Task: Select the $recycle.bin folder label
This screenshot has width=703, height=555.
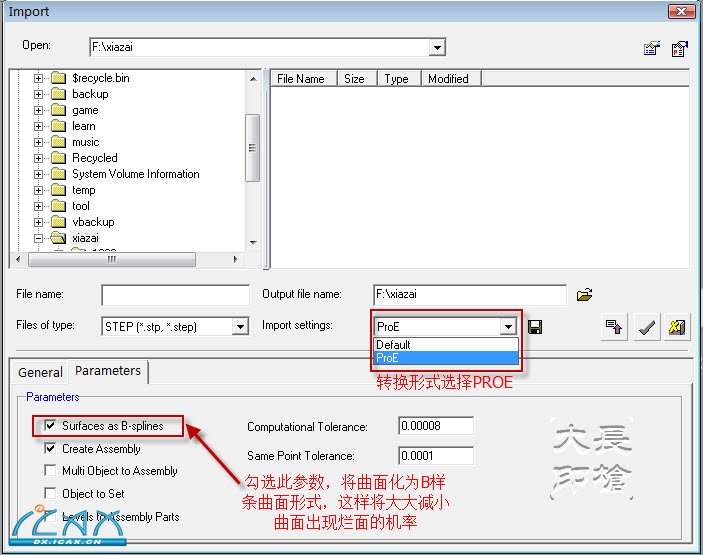Action: 101,78
